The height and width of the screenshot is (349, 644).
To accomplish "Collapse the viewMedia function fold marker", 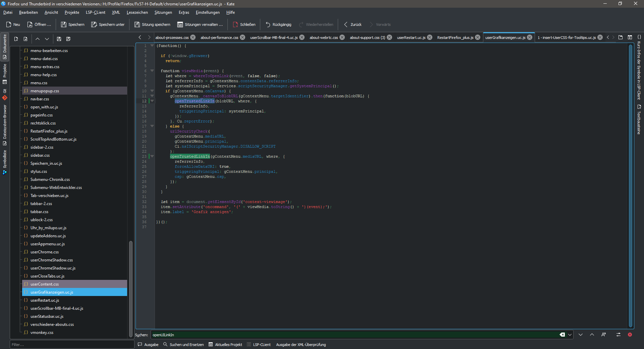I will click(x=152, y=71).
